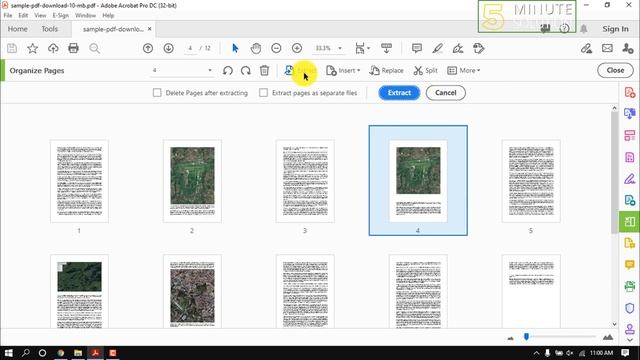Open the File menu
The image size is (640, 360).
point(8,16)
